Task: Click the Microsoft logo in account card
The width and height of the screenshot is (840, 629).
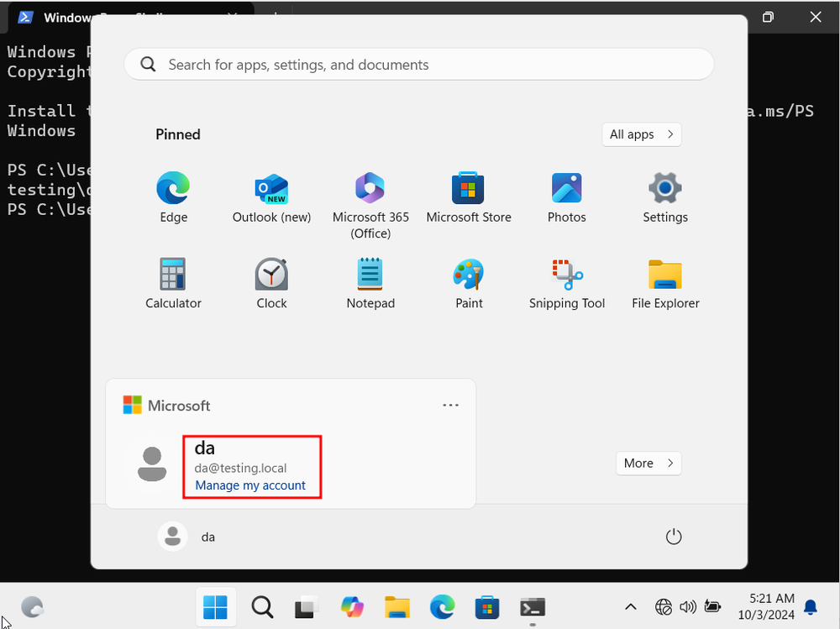Action: click(x=133, y=405)
